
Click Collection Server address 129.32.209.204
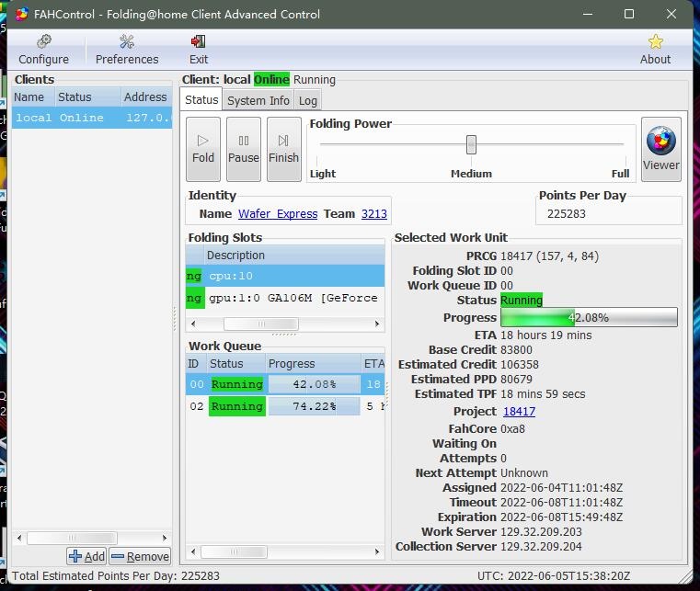[x=541, y=547]
